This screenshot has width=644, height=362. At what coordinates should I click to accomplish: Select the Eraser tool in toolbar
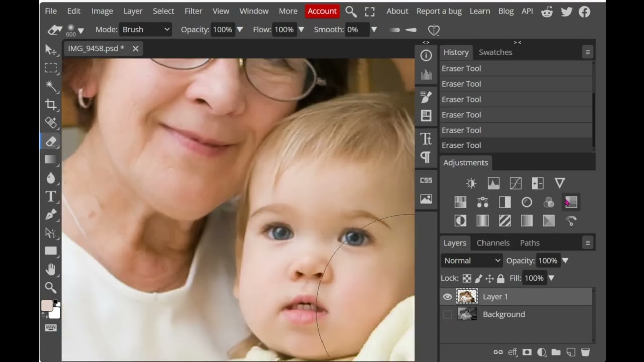pyautogui.click(x=51, y=141)
